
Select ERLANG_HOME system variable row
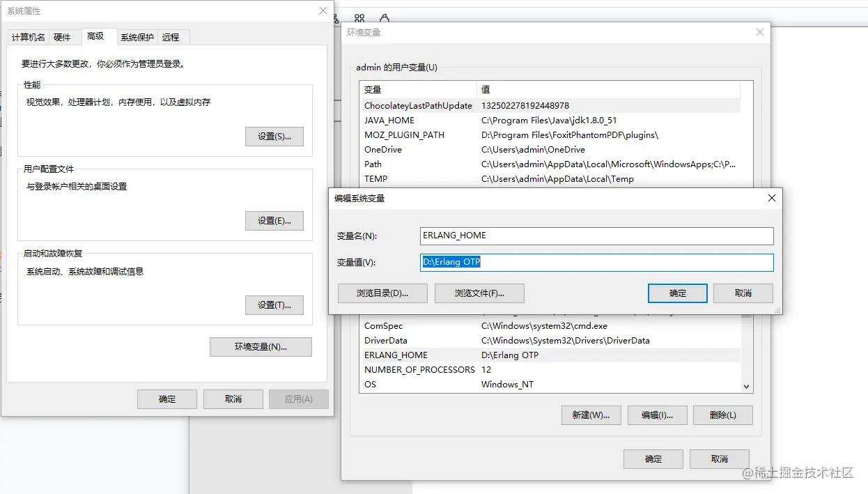click(550, 355)
